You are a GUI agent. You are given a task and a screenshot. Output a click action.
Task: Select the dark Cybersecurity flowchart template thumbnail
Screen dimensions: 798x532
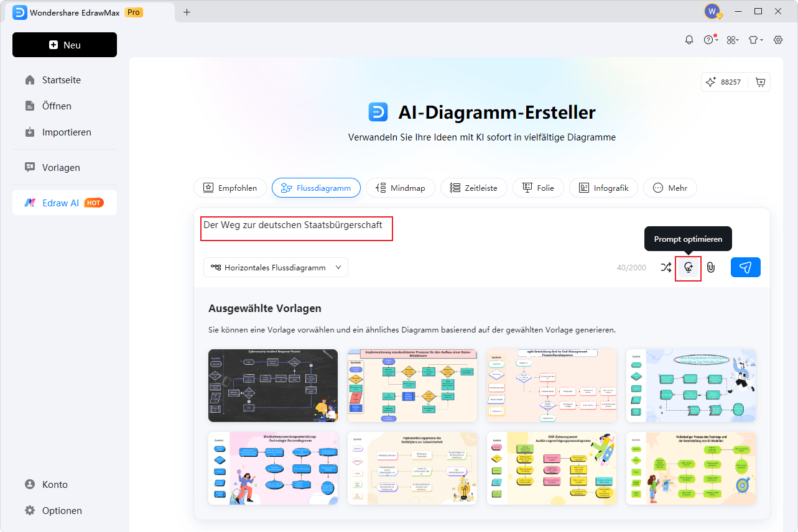(272, 385)
